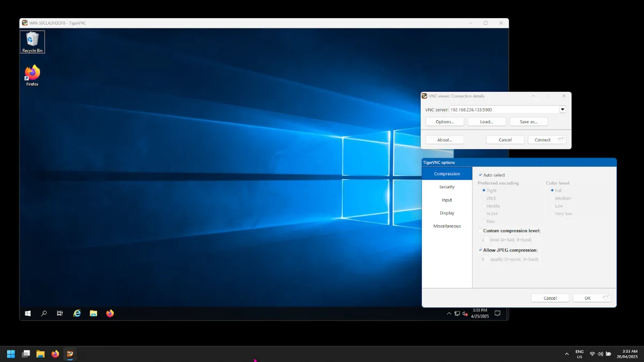Click the ENG US language indicator

coord(580,354)
